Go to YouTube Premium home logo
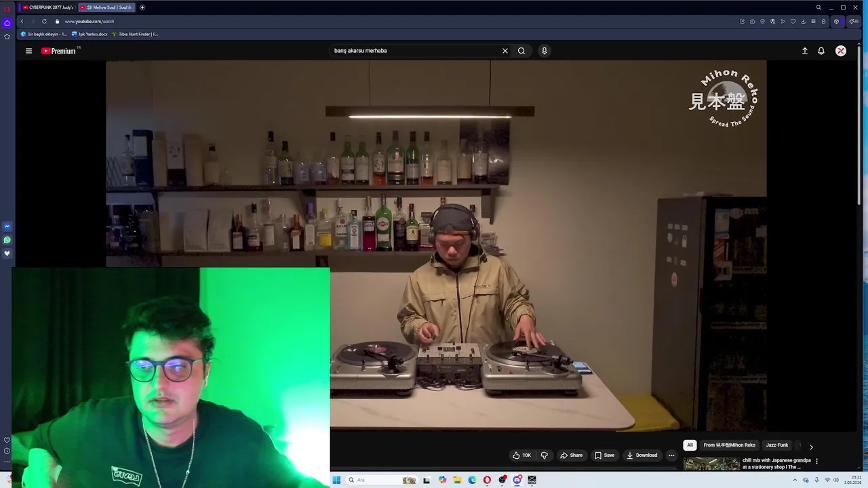Viewport: 868px width, 488px height. pyautogui.click(x=59, y=51)
